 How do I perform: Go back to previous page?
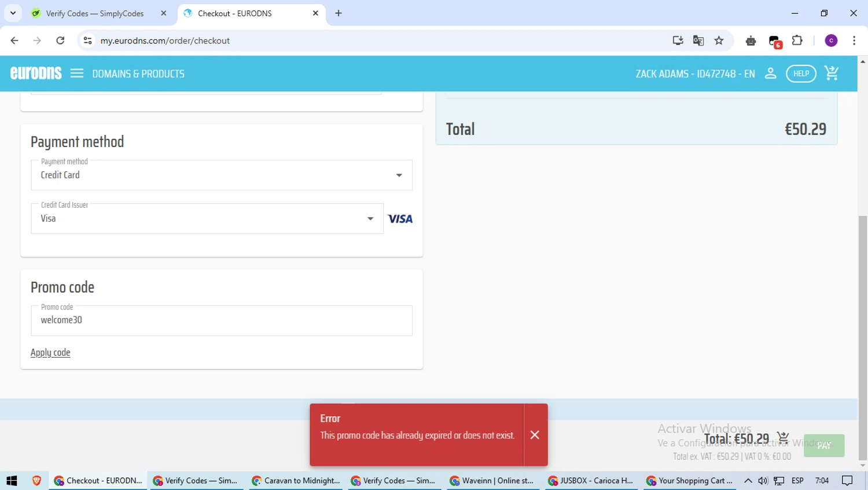click(x=14, y=40)
